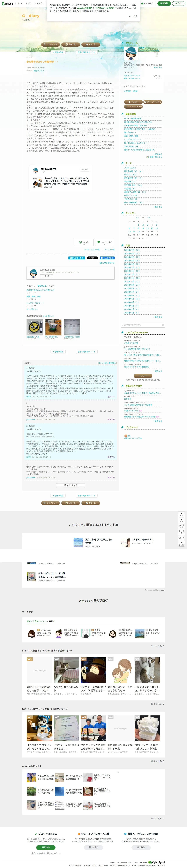Viewport: 187px width, 868px height.
Task: Click the B!ブックマーク Hatena share button
Action: tap(77, 258)
